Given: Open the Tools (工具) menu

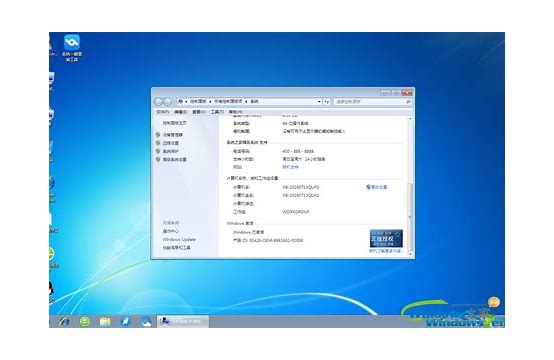Looking at the screenshot, I should (x=217, y=112).
